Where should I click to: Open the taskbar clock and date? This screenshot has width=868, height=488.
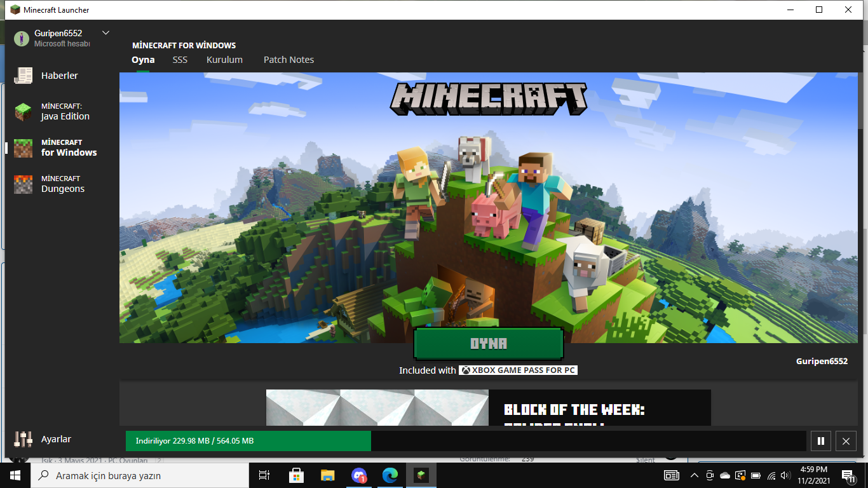point(813,475)
